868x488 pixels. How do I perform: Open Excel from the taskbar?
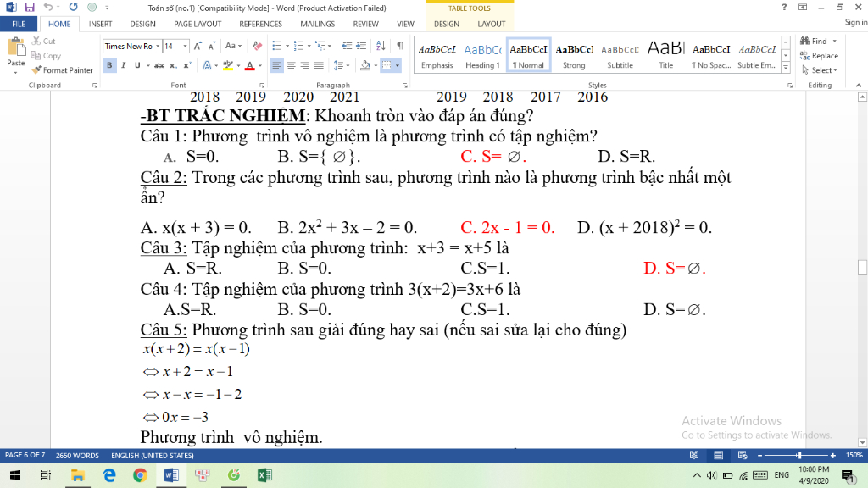pyautogui.click(x=264, y=475)
